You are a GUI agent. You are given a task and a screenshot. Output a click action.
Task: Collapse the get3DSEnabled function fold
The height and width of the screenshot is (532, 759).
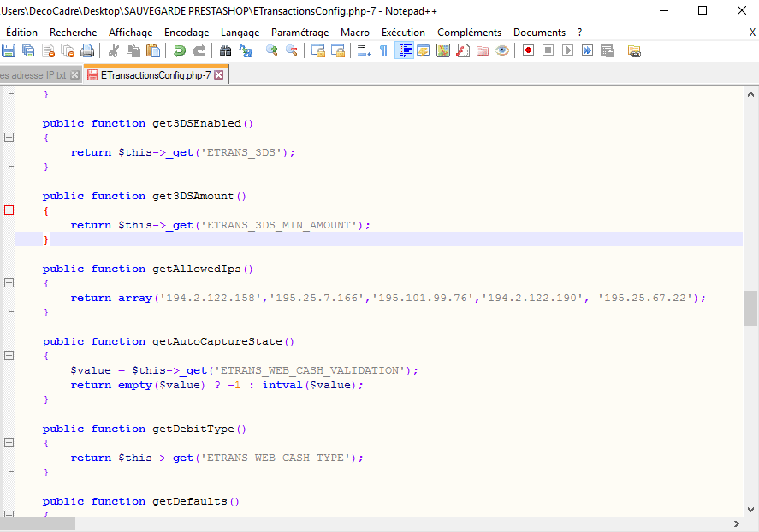click(9, 138)
